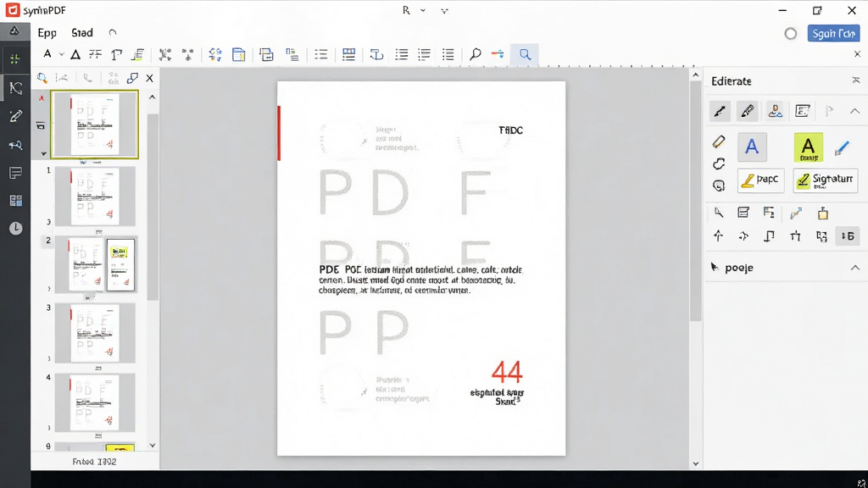Click the Signature button
The height and width of the screenshot is (488, 868).
pyautogui.click(x=826, y=180)
